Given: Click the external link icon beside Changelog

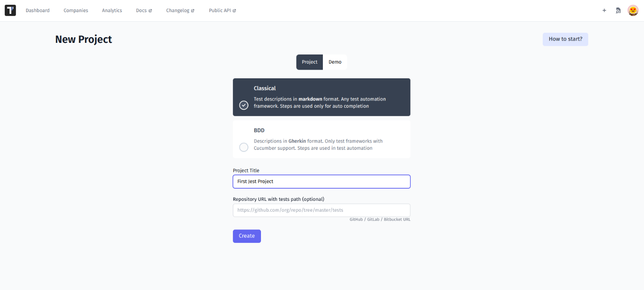Looking at the screenshot, I should point(193,10).
